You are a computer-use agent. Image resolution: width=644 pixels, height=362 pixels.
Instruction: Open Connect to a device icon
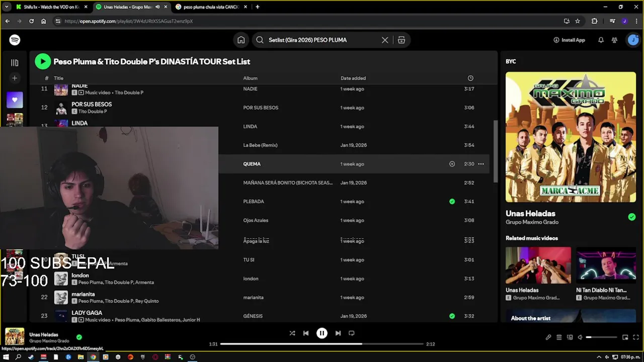point(570,337)
